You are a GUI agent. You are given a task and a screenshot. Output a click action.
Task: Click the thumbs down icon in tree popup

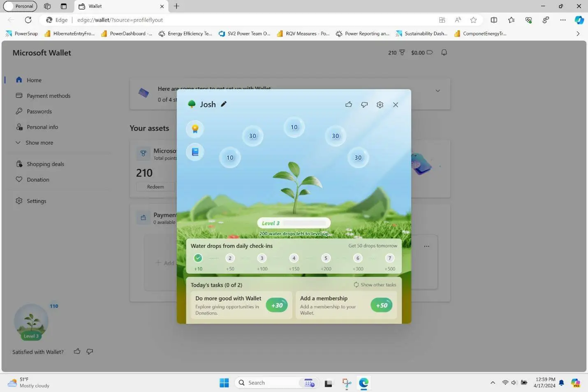[364, 104]
